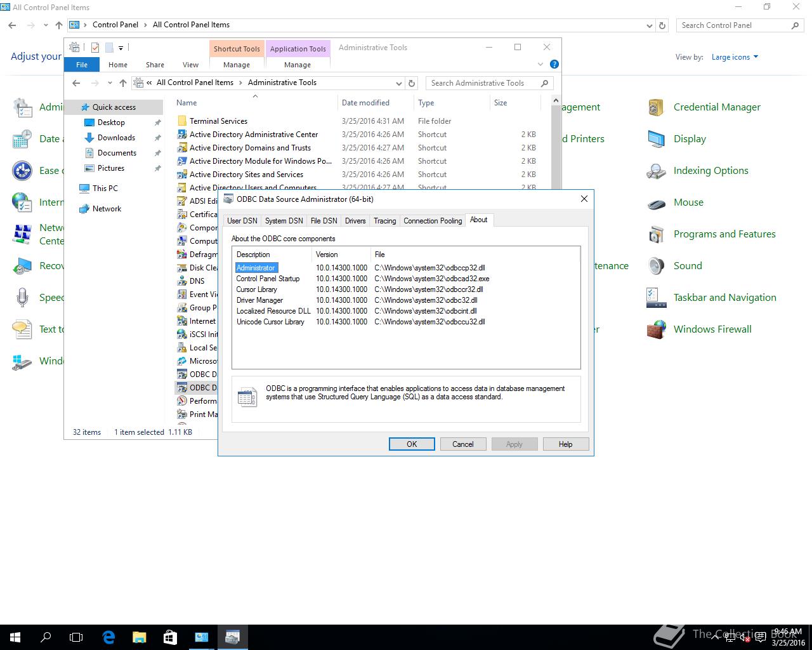Go back in Administrative Tools window
The width and height of the screenshot is (812, 650).
(x=76, y=83)
